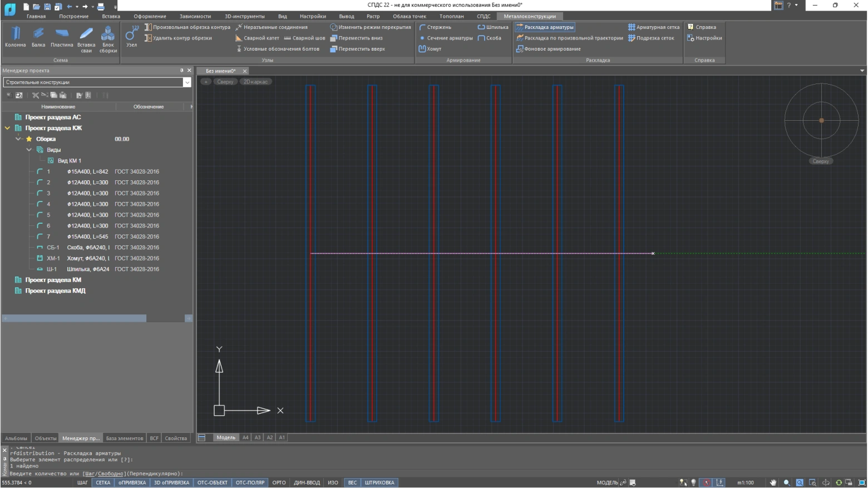868x488 pixels.
Task: Toggle ОРТО mode in status bar
Action: click(279, 482)
